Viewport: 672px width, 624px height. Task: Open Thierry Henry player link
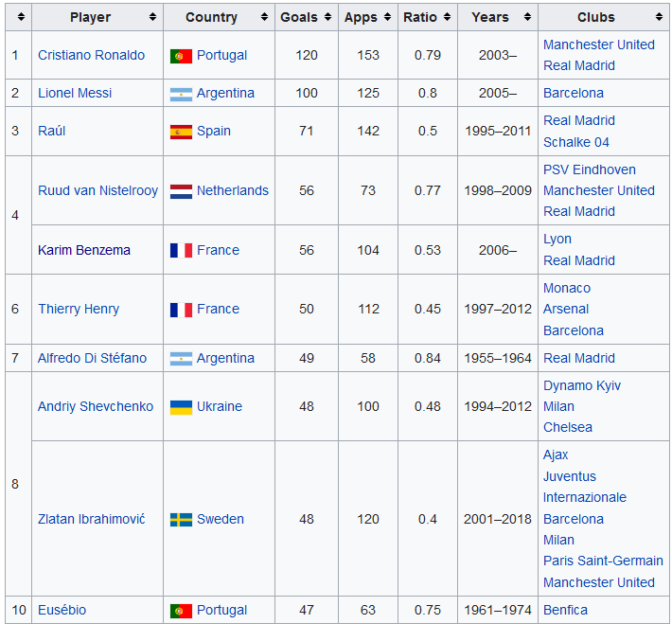click(x=79, y=309)
